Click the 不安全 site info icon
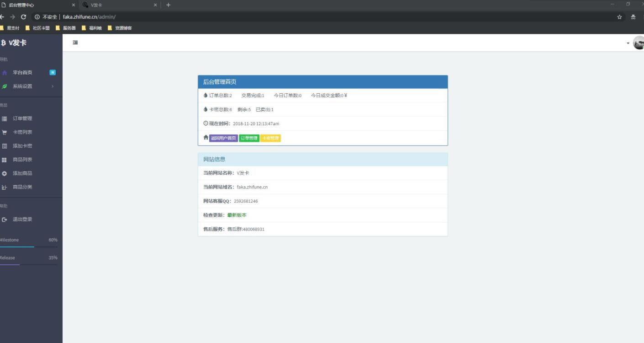Screen dimensions: 644x343 37,17
